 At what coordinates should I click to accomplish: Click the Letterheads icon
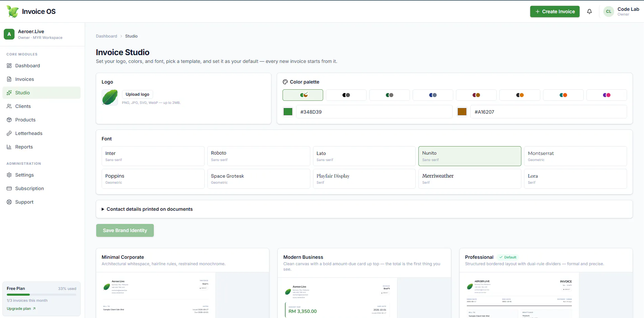[9, 133]
